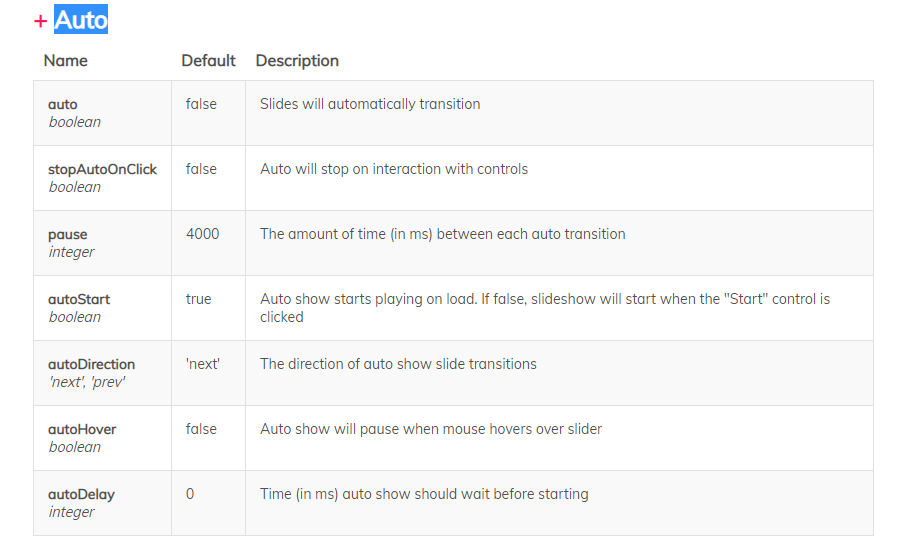Image resolution: width=903 pixels, height=555 pixels.
Task: Click the autoDelay default value 0
Action: [x=190, y=494]
